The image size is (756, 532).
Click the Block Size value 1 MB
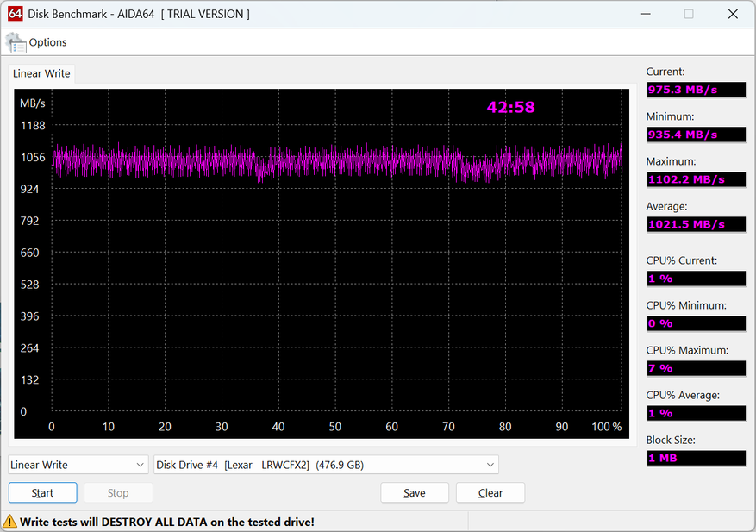point(697,458)
